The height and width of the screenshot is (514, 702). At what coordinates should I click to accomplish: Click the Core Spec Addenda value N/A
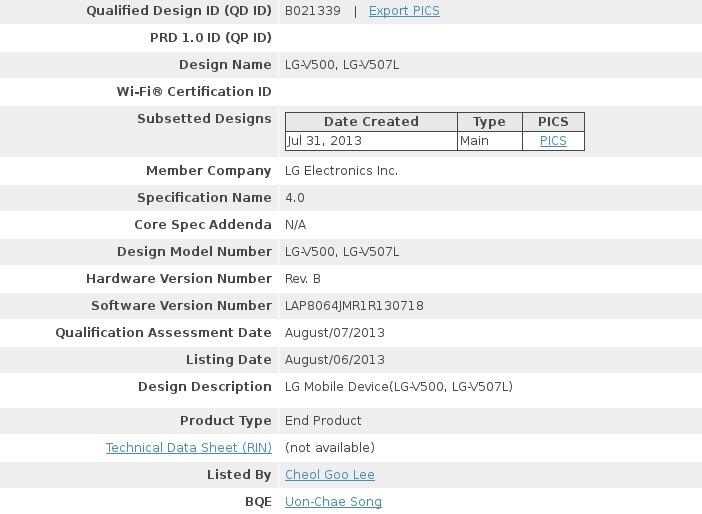295,225
